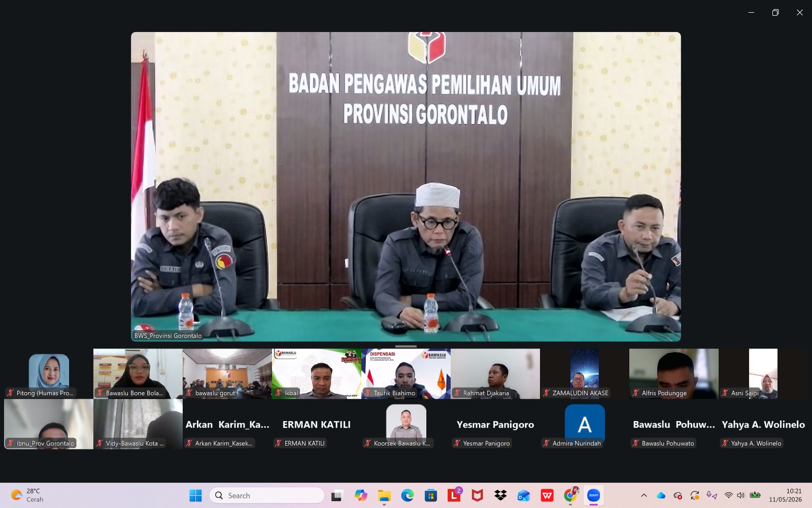This screenshot has height=508, width=812.
Task: Launch Copilot from the taskbar
Action: click(x=361, y=495)
